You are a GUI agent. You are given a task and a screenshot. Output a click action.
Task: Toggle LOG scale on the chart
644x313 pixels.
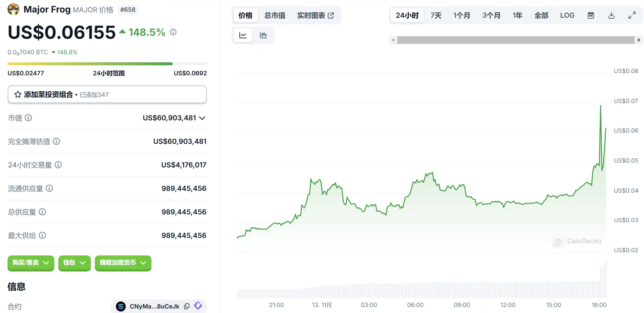point(567,15)
